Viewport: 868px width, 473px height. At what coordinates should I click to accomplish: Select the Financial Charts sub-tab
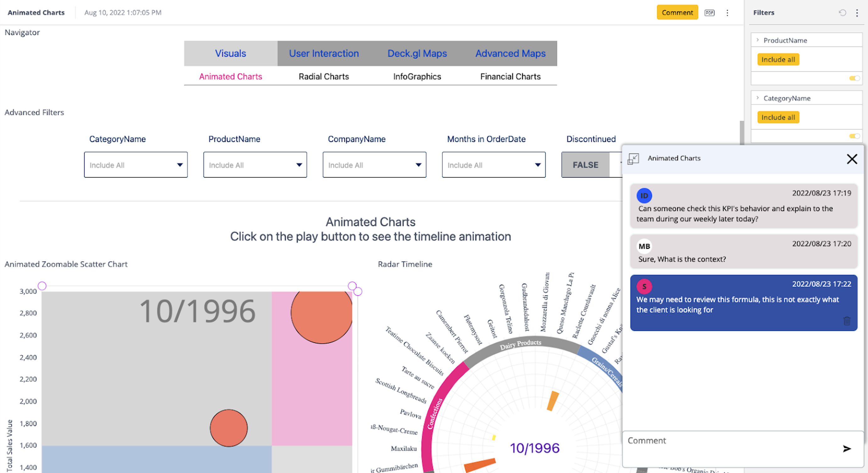point(510,76)
